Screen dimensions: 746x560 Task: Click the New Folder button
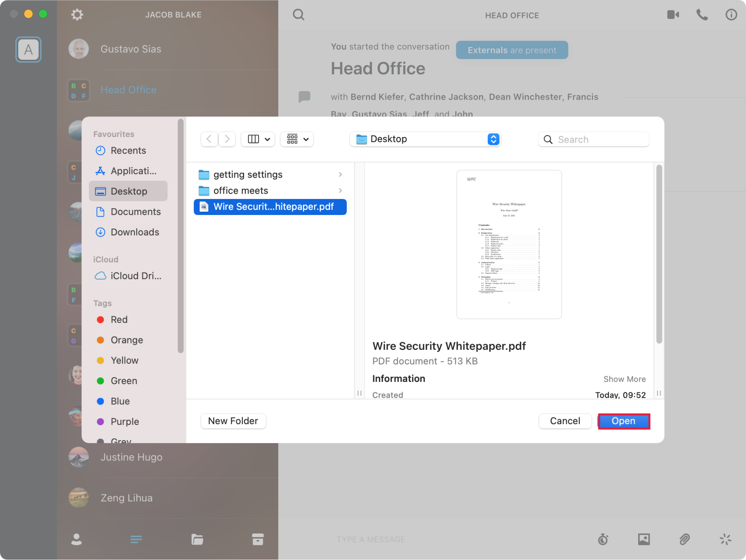click(233, 421)
